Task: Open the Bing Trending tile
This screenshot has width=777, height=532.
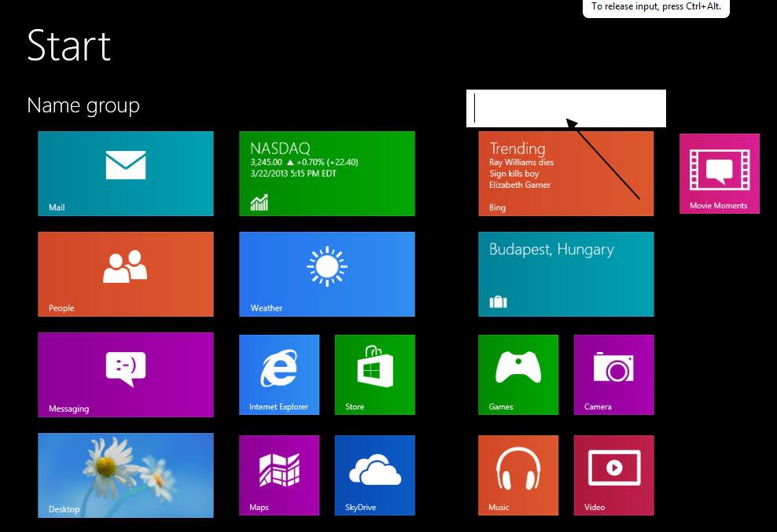Action: coord(566,174)
